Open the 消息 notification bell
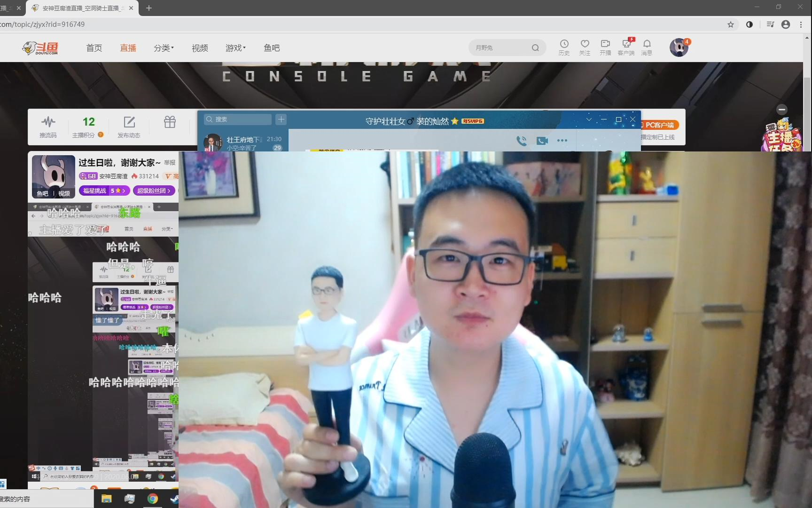Image resolution: width=812 pixels, height=508 pixels. (647, 47)
